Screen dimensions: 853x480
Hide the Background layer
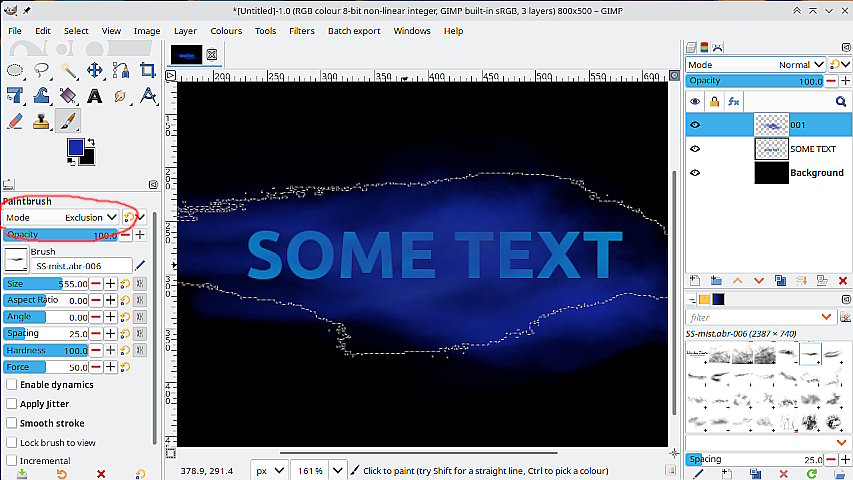tap(695, 173)
